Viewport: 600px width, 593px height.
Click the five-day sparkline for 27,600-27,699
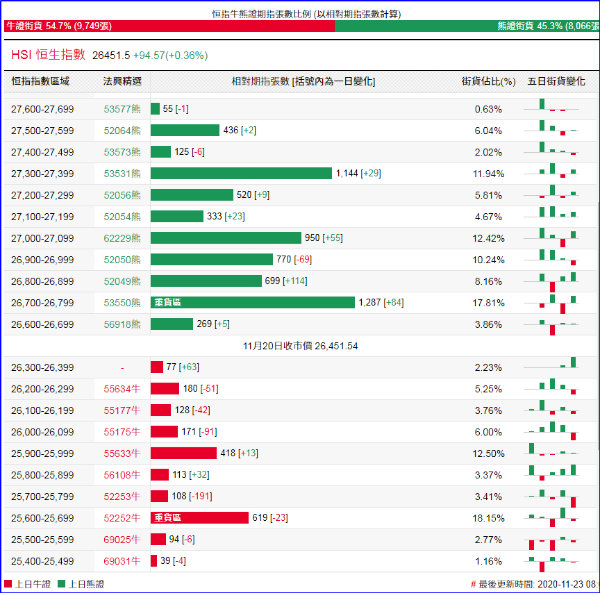(x=551, y=105)
